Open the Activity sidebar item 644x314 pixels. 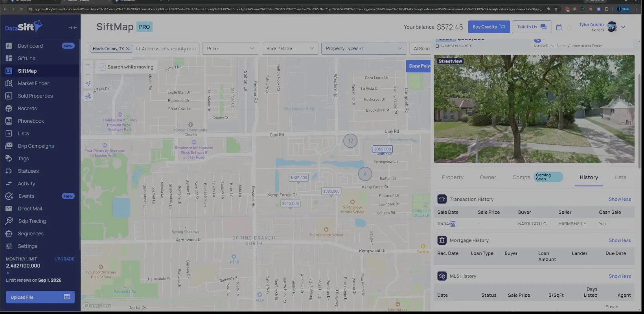coord(26,184)
